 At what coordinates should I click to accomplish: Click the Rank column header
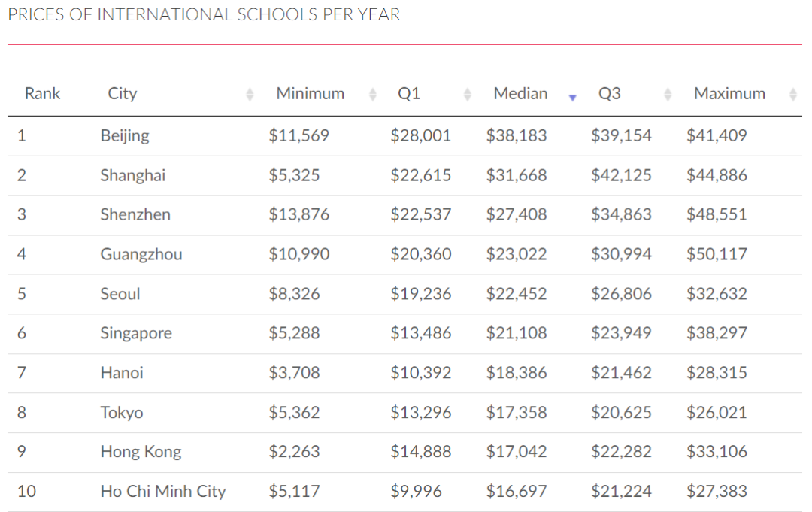[x=42, y=94]
